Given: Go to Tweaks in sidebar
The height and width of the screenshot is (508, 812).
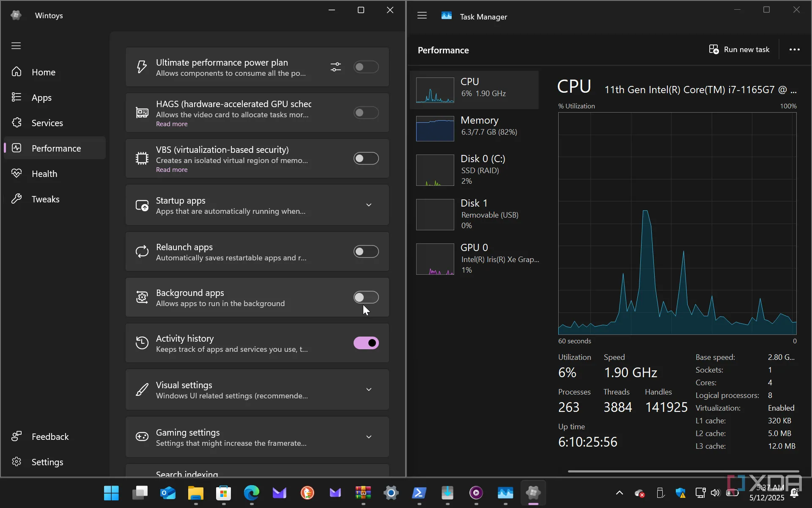Looking at the screenshot, I should click(45, 199).
